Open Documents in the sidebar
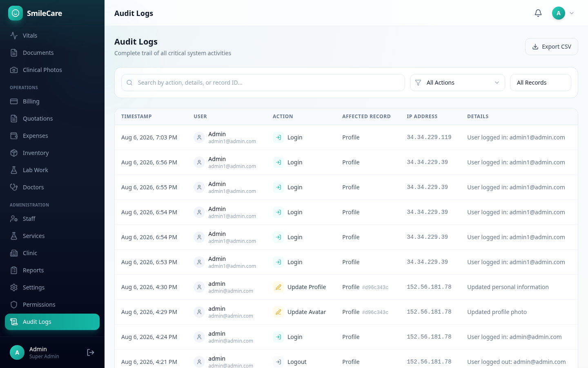 52,53
